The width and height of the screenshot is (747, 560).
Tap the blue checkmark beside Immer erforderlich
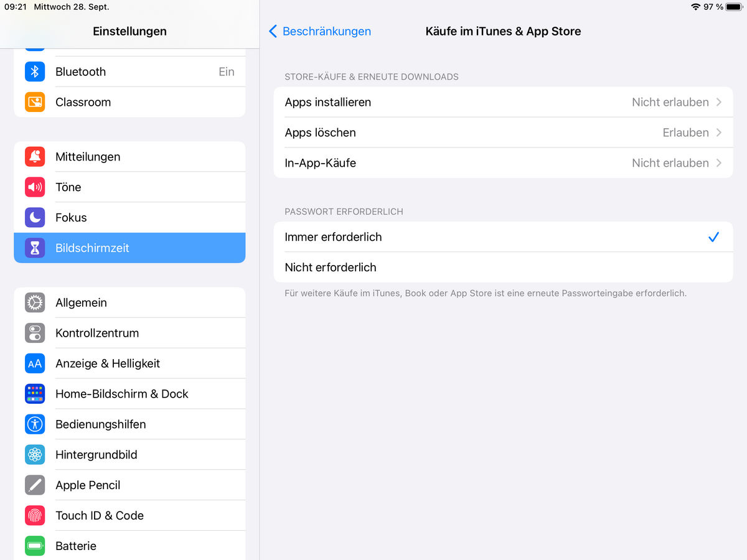(x=713, y=237)
